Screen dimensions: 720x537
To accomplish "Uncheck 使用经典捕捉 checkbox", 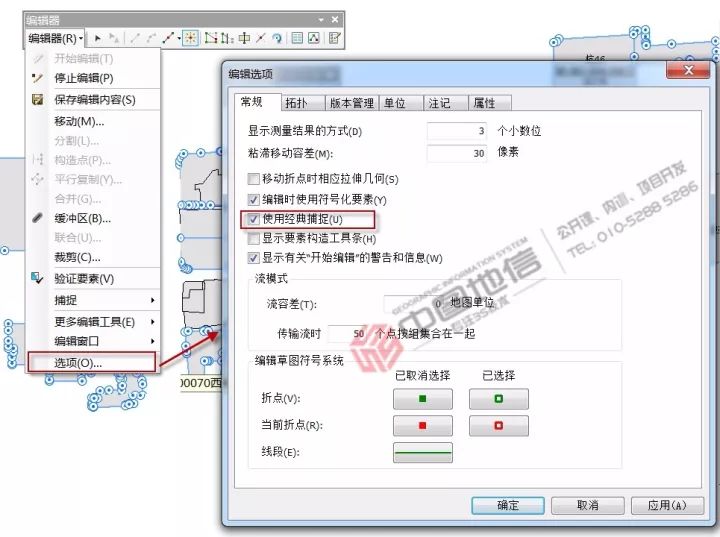I will [x=253, y=219].
